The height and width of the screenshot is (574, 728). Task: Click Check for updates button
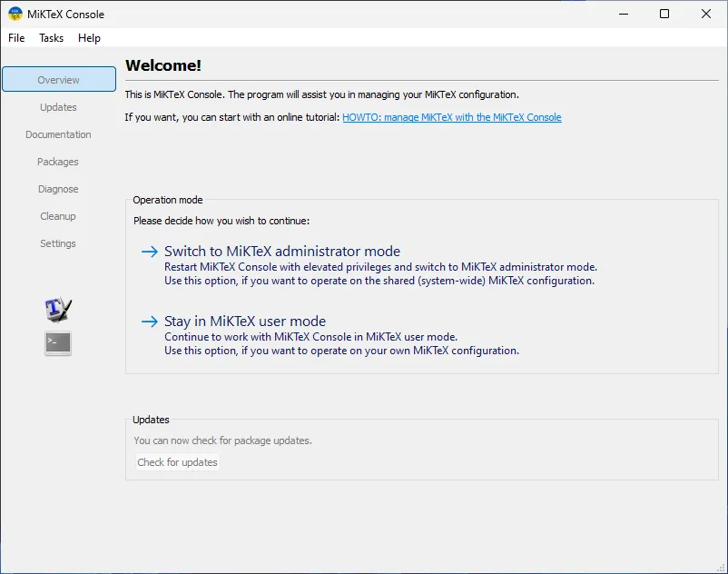coord(177,462)
